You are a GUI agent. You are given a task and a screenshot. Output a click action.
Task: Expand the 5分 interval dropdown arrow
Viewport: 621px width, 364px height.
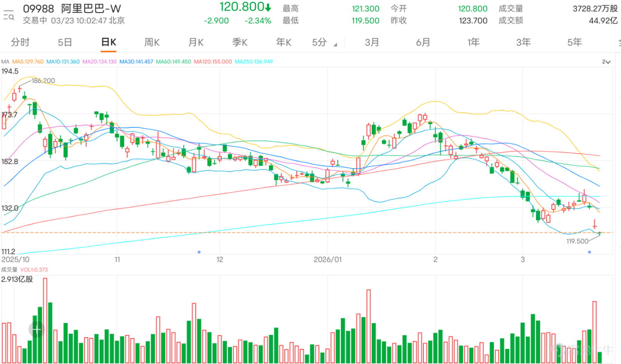pyautogui.click(x=335, y=45)
